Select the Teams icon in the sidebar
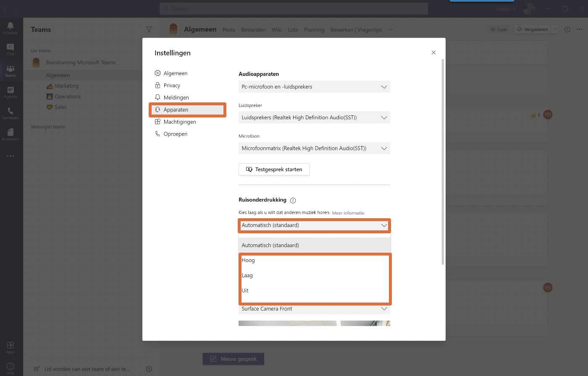This screenshot has height=376, width=588. (10, 71)
